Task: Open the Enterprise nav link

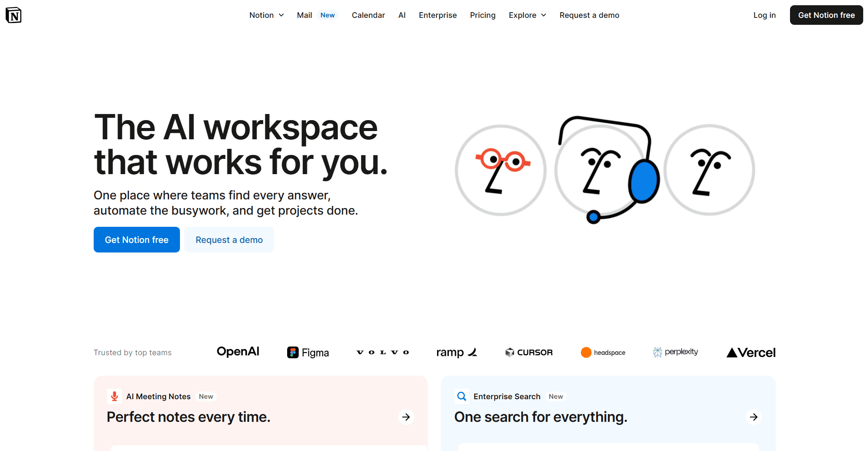Action: pyautogui.click(x=437, y=15)
